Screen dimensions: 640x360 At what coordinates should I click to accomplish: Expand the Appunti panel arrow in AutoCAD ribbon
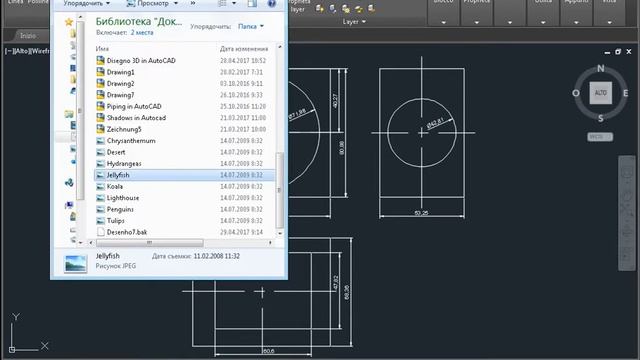click(576, 22)
